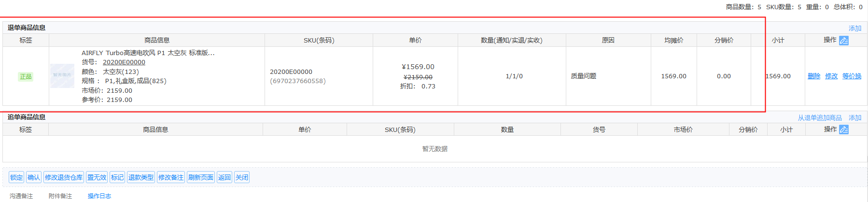Click the 锁定 button
The image size is (868, 202).
tap(16, 177)
